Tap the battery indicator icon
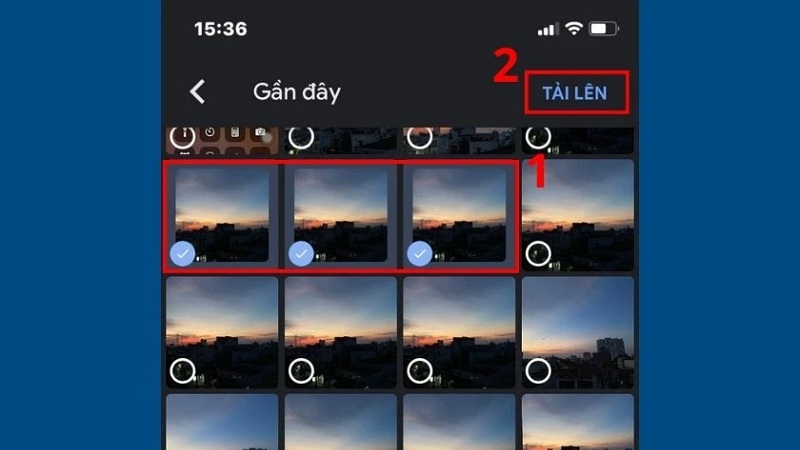The width and height of the screenshot is (800, 450). (604, 29)
